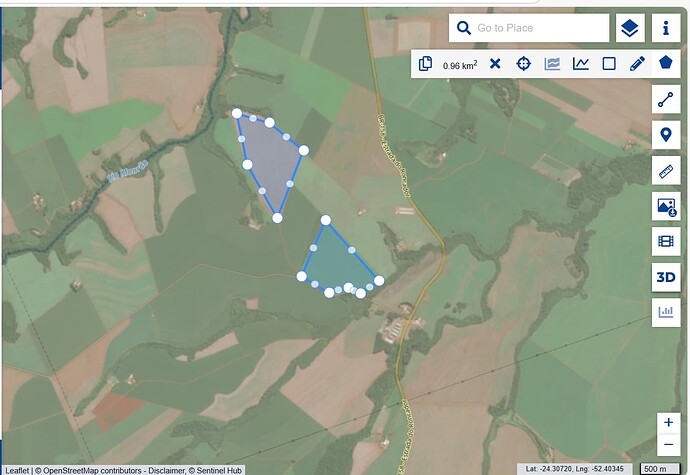Open the information icon

tap(666, 28)
